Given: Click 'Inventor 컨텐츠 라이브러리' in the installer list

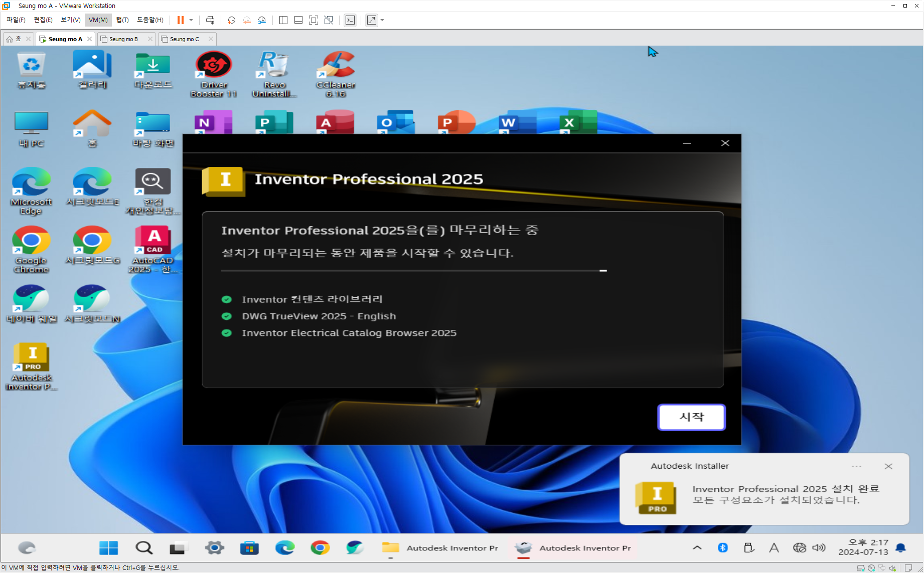Looking at the screenshot, I should point(312,299).
